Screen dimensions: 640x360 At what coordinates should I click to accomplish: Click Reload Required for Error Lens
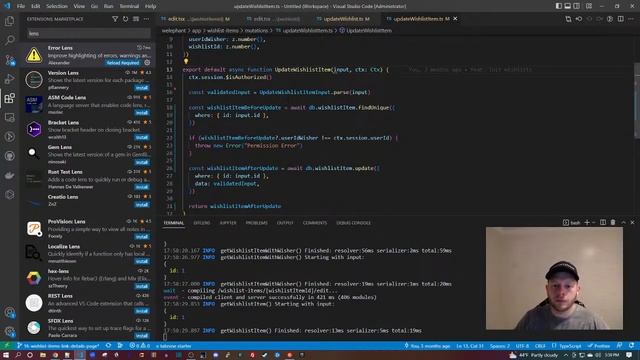(123, 63)
